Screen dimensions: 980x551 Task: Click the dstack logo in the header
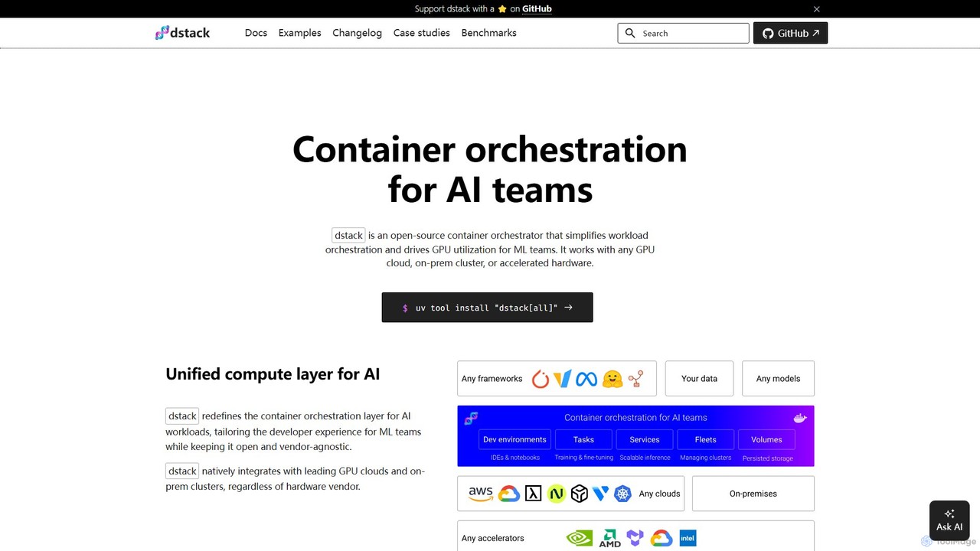tap(182, 33)
